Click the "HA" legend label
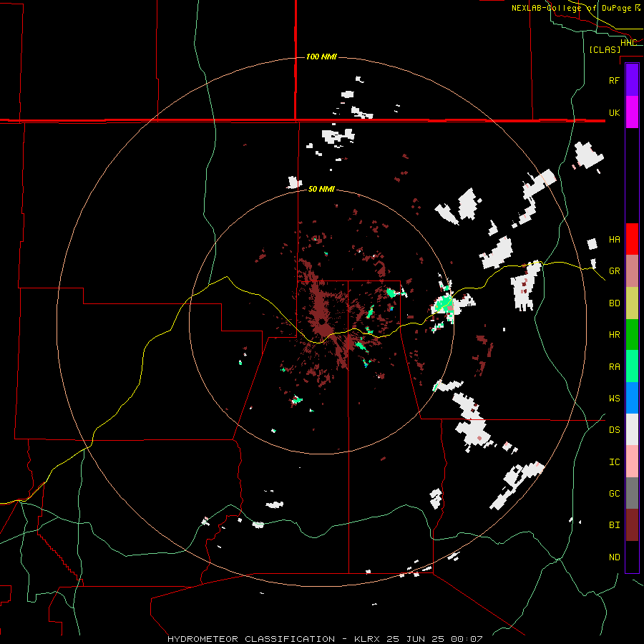The height and width of the screenshot is (644, 644). tap(614, 239)
